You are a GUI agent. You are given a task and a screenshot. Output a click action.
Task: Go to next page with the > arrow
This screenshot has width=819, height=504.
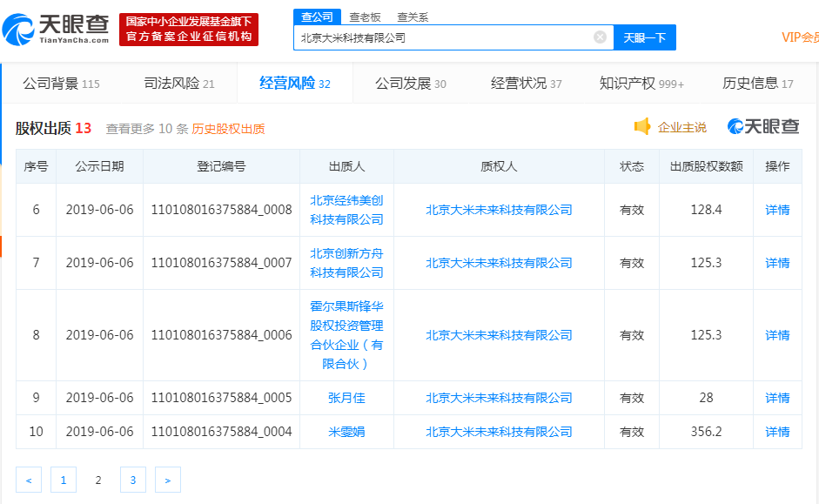[168, 480]
